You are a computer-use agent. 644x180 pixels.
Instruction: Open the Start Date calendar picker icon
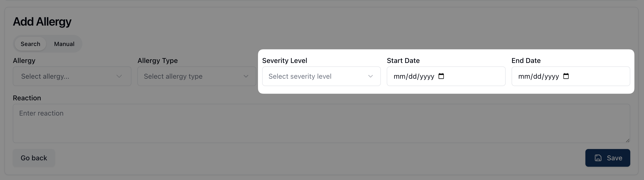441,76
